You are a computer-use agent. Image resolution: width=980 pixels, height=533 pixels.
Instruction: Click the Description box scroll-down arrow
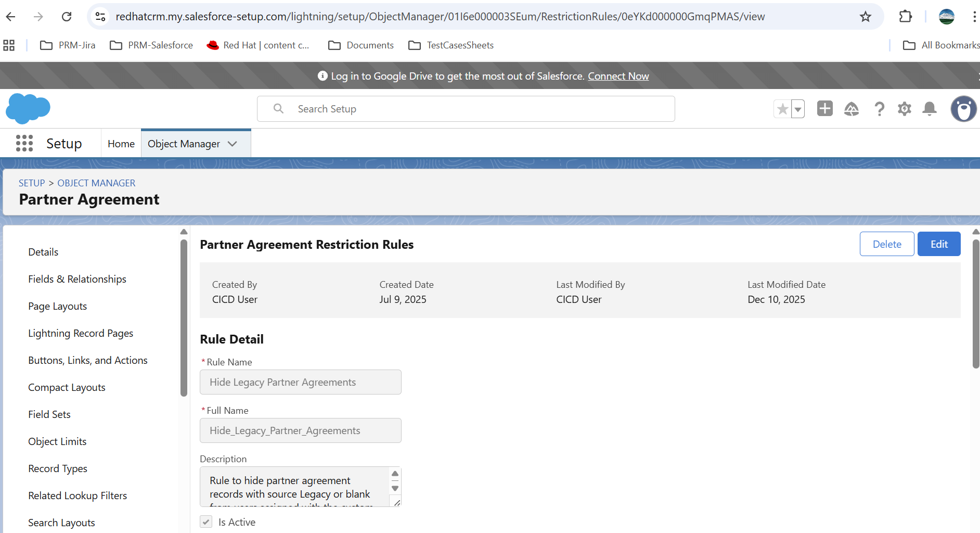[x=395, y=488]
